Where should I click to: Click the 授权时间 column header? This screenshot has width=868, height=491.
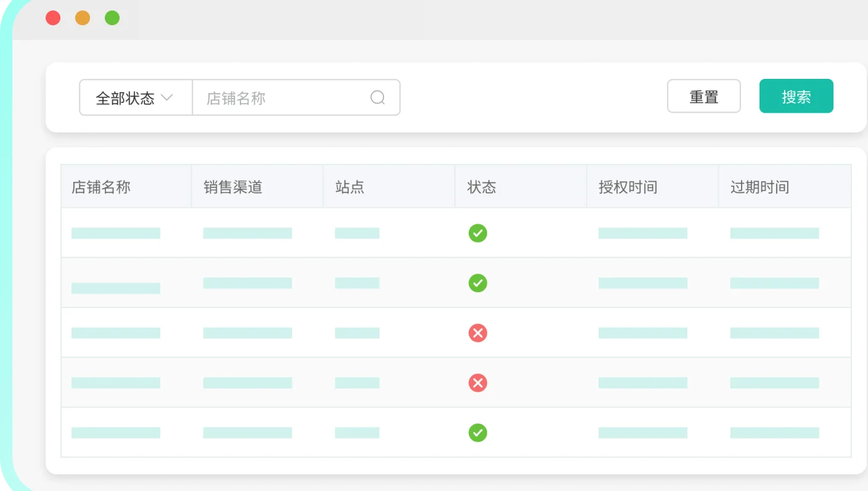coord(653,187)
